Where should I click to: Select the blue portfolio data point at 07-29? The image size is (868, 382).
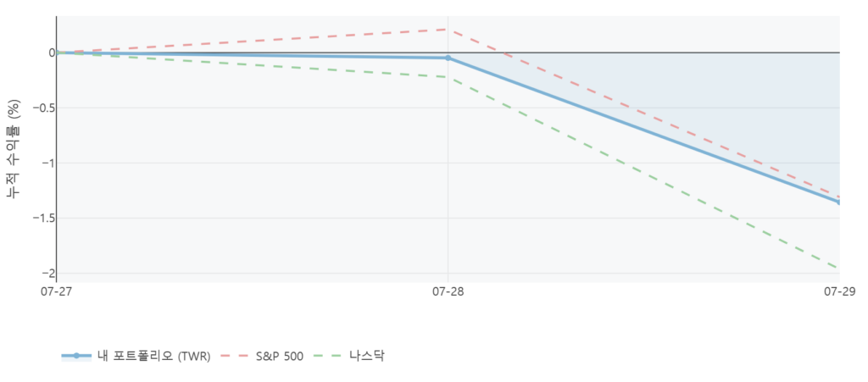pyautogui.click(x=838, y=202)
